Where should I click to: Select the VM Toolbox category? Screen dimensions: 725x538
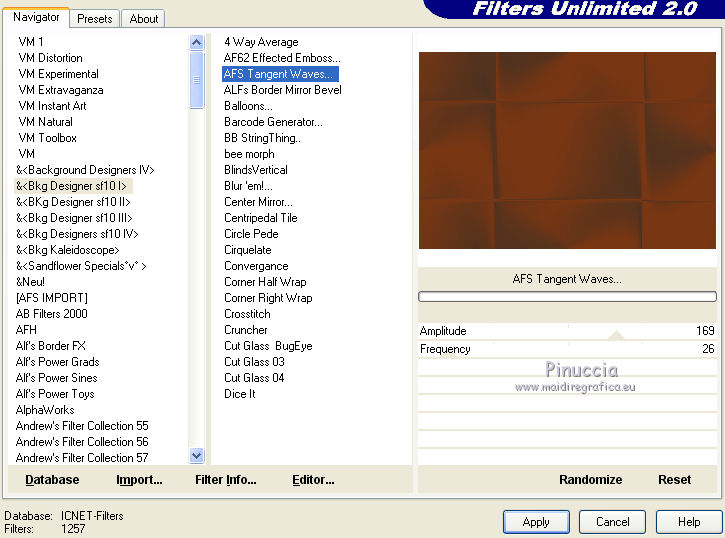click(x=47, y=138)
